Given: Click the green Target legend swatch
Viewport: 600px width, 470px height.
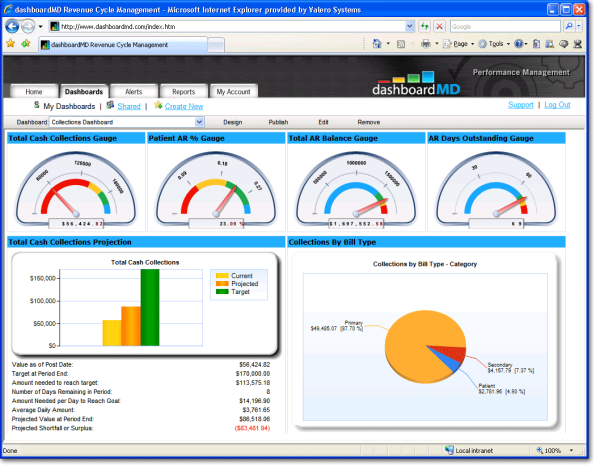Looking at the screenshot, I should click(222, 293).
